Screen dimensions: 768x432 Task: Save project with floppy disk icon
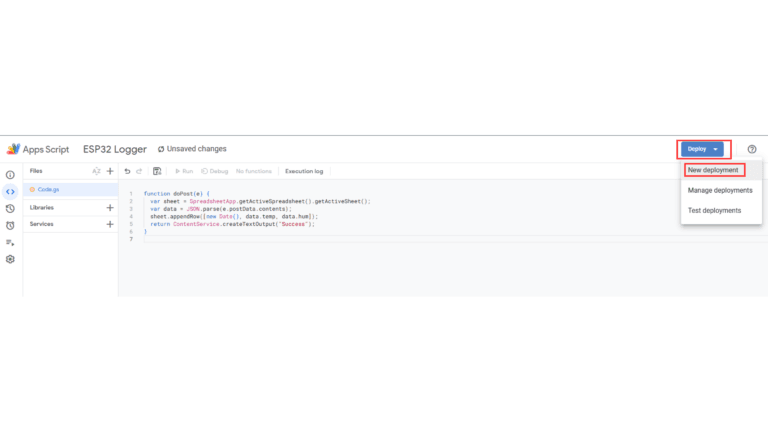coord(157,171)
